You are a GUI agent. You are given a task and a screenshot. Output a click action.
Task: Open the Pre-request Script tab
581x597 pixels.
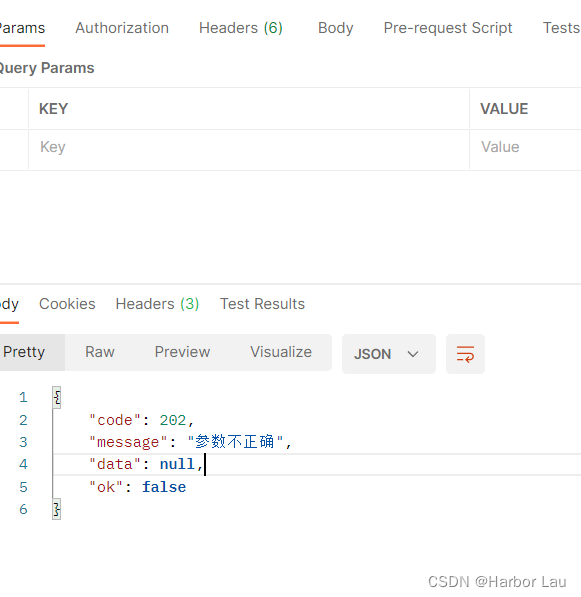448,28
